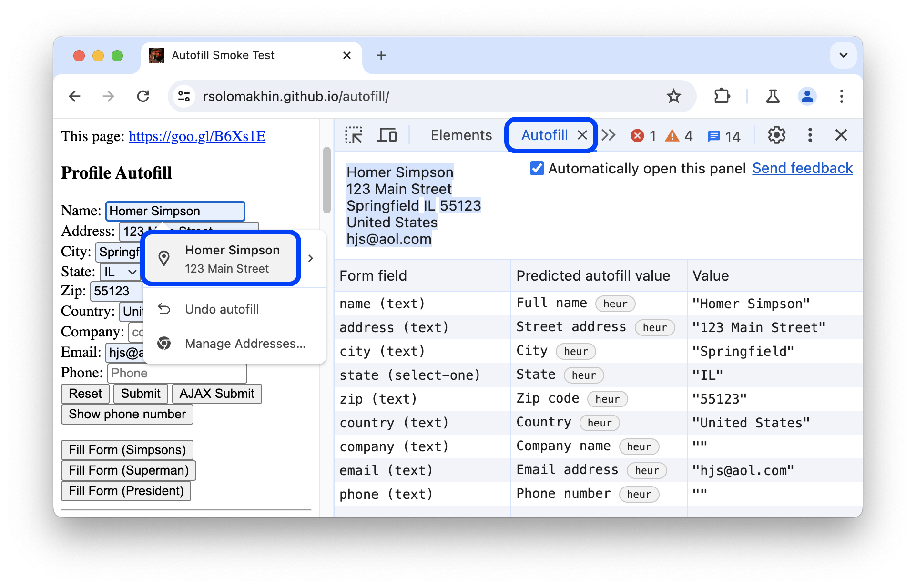
Task: Click the Autofill panel close X button
Action: click(x=581, y=135)
